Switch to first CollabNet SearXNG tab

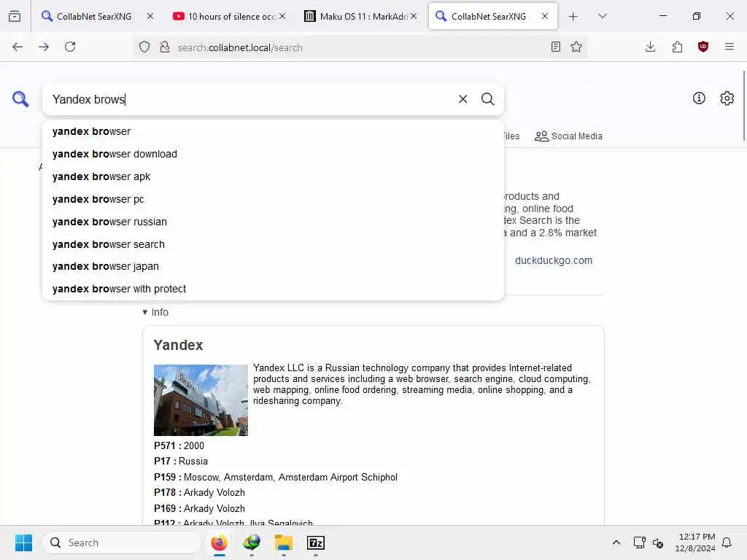pyautogui.click(x=93, y=16)
